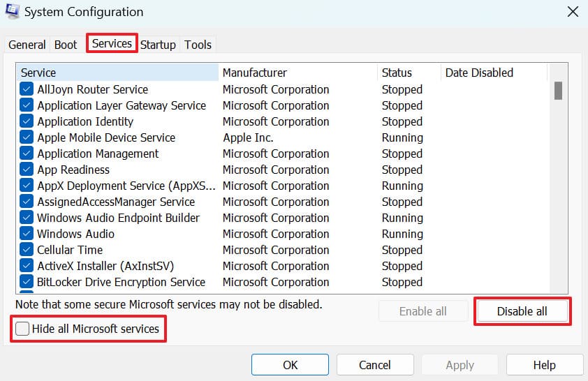
Task: Click the Cancel button
Action: pos(375,365)
